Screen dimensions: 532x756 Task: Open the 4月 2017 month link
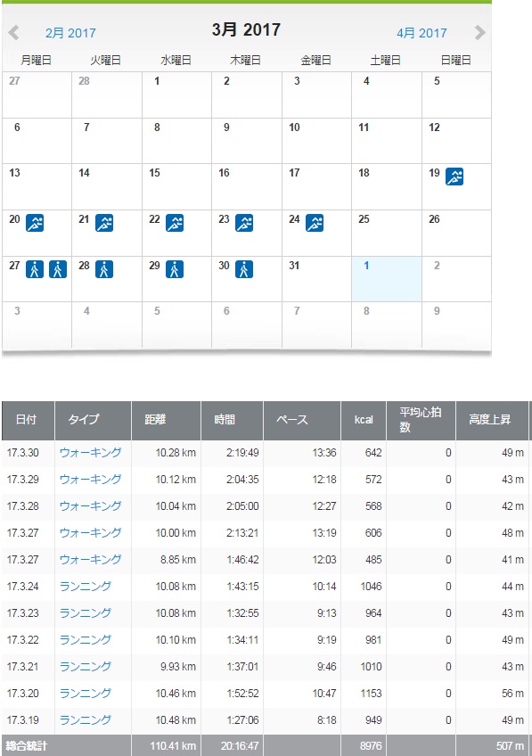point(422,33)
